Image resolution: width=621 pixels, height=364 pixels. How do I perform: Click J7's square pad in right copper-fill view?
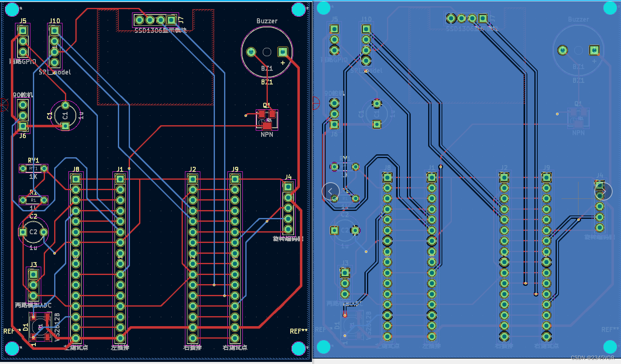483,18
